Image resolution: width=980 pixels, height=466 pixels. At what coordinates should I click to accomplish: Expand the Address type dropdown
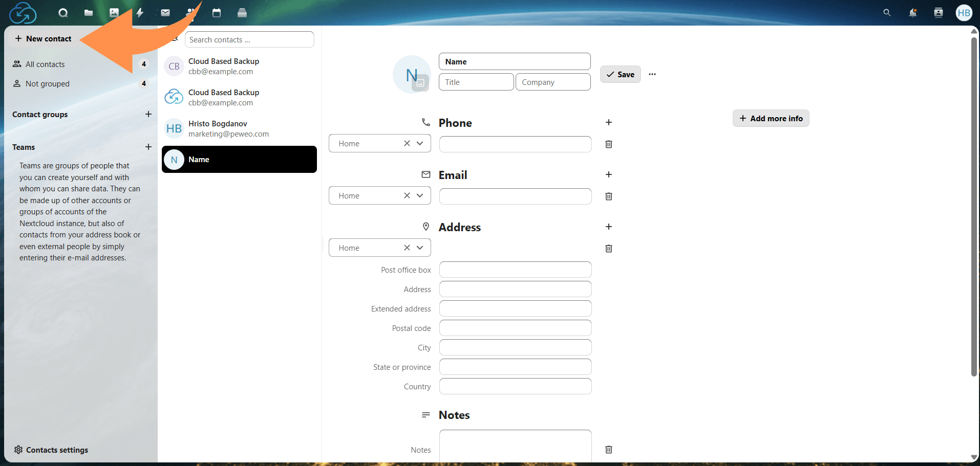pos(419,248)
